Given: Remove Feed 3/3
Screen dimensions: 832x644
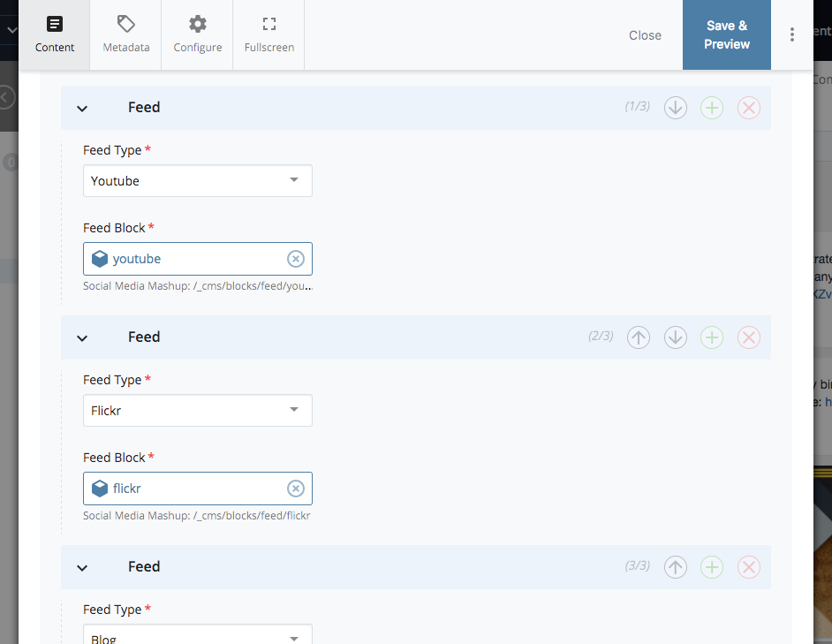Looking at the screenshot, I should [x=749, y=567].
